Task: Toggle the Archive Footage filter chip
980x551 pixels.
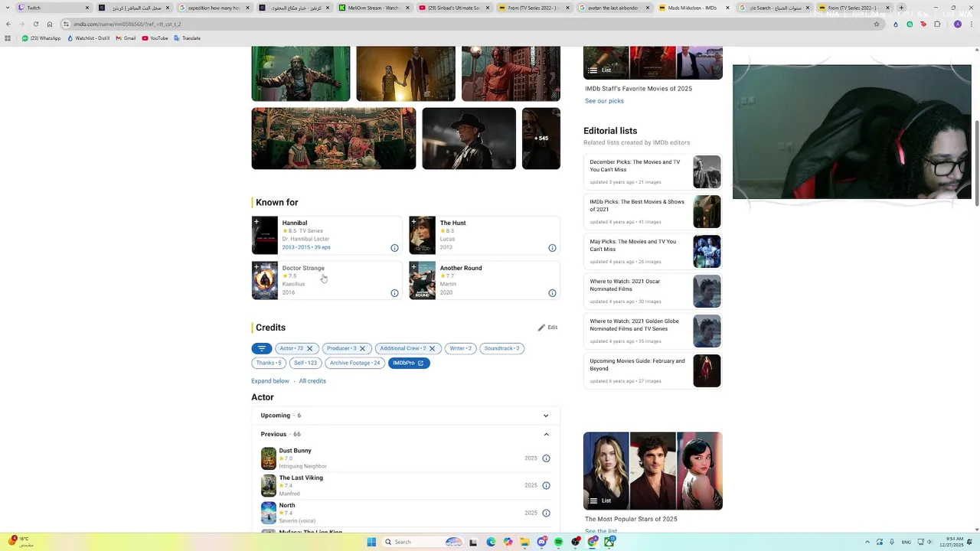Action: click(x=354, y=363)
